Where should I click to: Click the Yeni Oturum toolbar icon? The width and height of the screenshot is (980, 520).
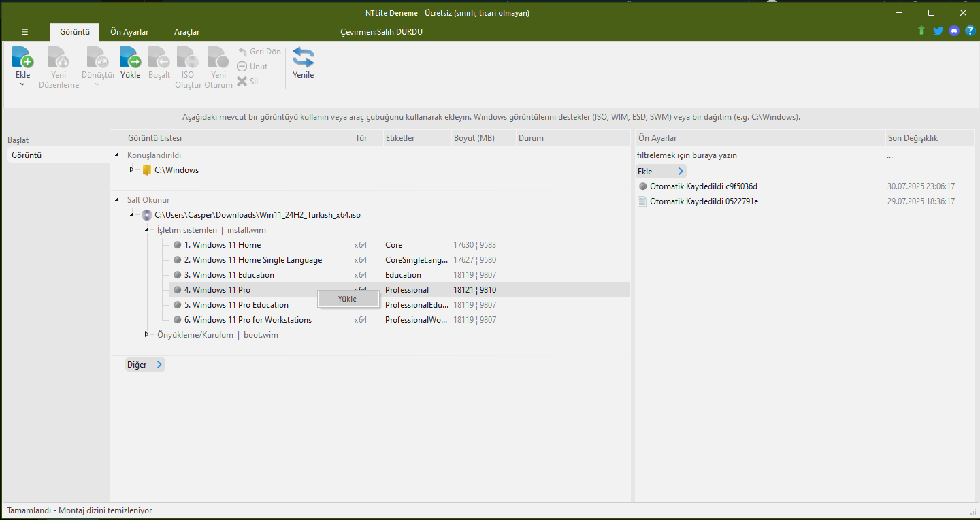click(218, 57)
